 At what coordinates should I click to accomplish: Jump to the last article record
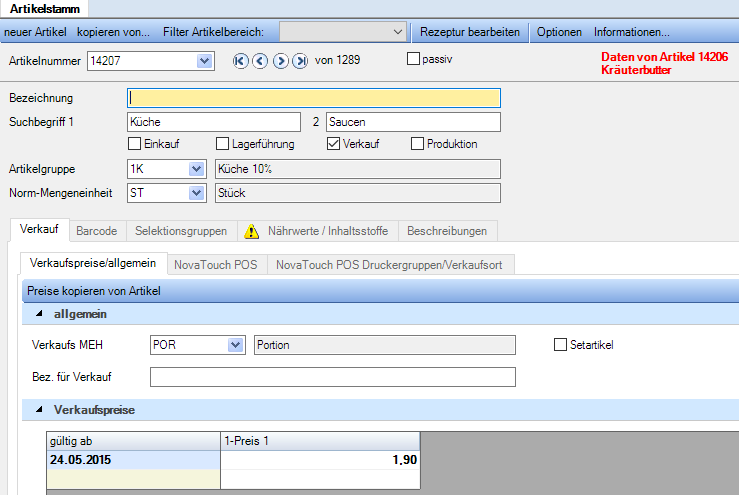click(x=300, y=61)
